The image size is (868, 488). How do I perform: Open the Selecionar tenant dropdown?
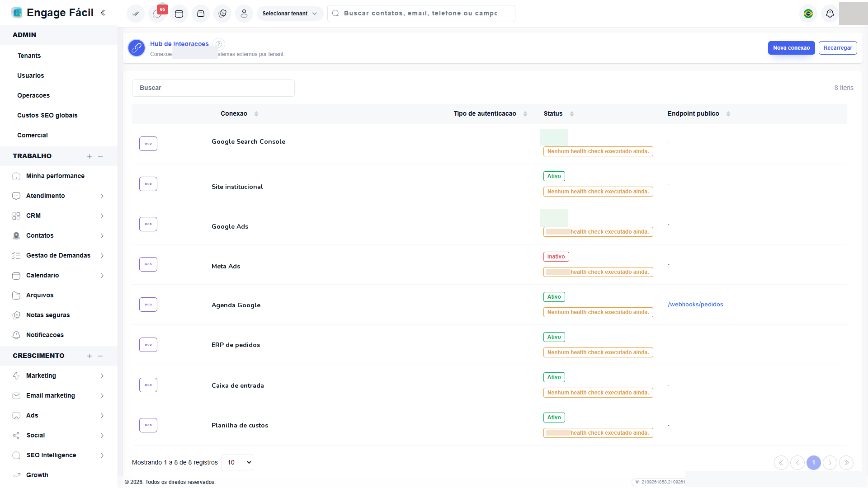click(290, 14)
